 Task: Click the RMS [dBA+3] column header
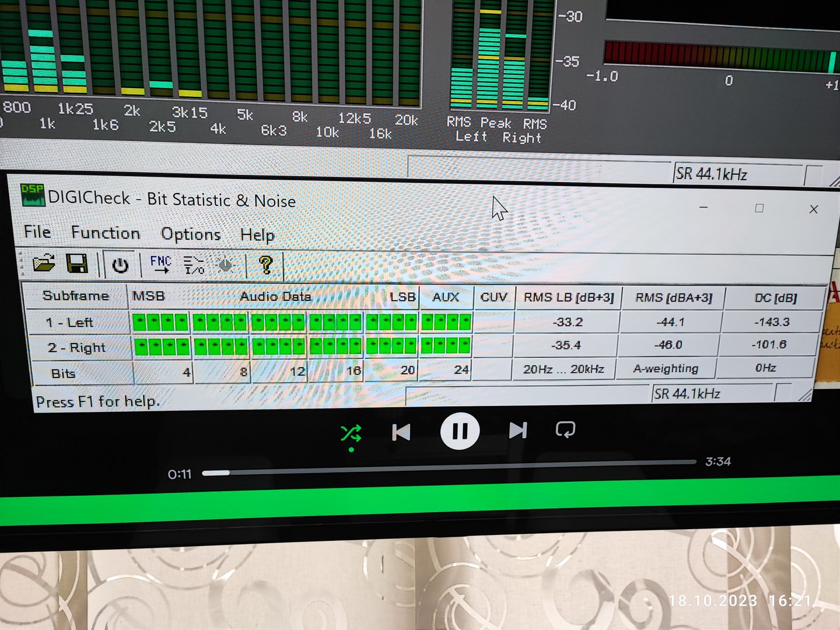point(673,298)
